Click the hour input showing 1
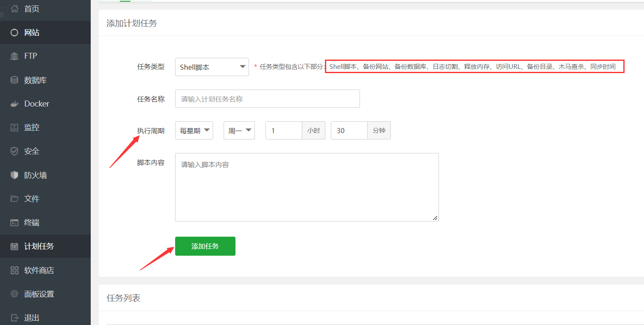This screenshot has width=644, height=325. (x=283, y=131)
